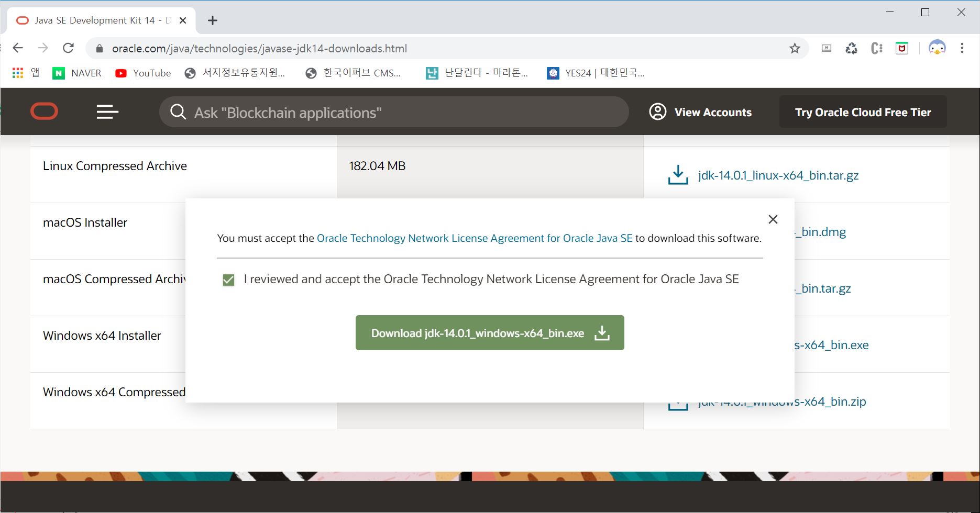The height and width of the screenshot is (513, 980).
Task: Bookmark this page with the star icon
Action: point(795,49)
